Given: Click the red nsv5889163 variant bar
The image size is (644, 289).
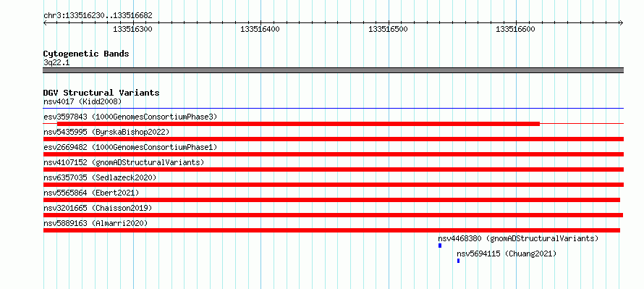Looking at the screenshot, I should 331,230.
